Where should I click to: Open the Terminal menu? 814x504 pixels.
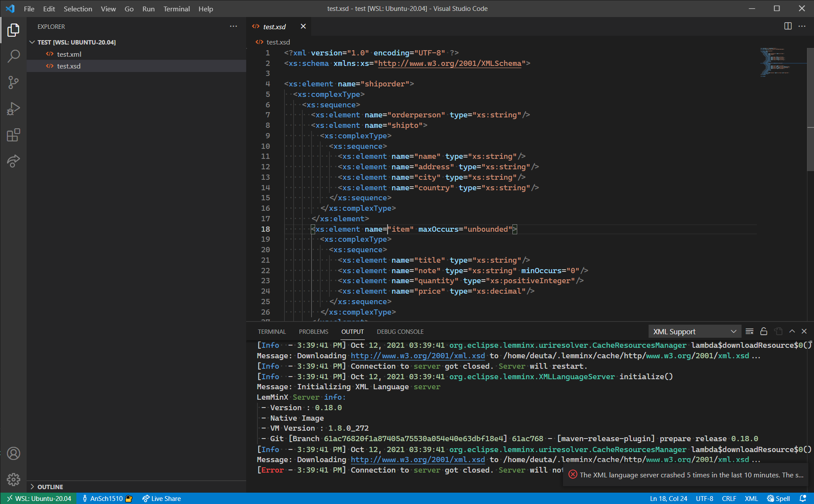[176, 9]
